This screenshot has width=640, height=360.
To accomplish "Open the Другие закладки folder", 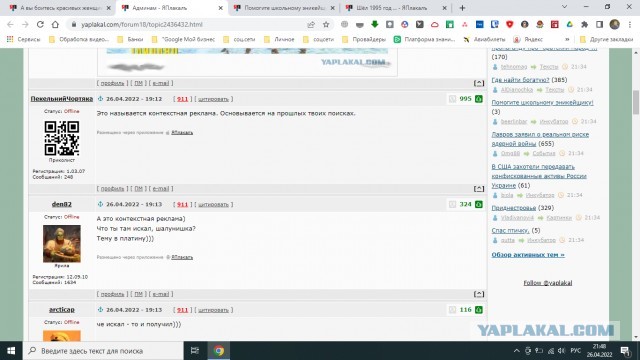I will 607,40.
